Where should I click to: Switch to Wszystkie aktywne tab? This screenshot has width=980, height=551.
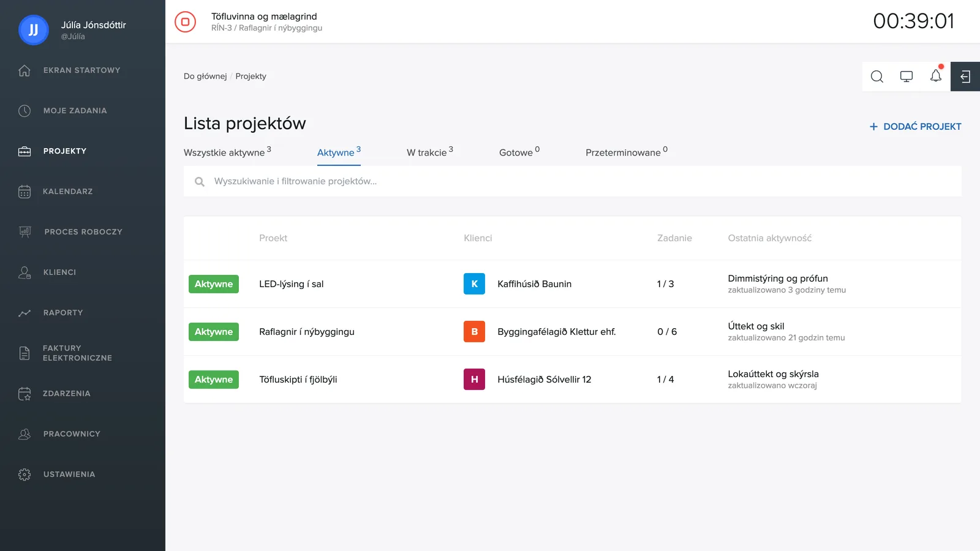[x=227, y=152]
